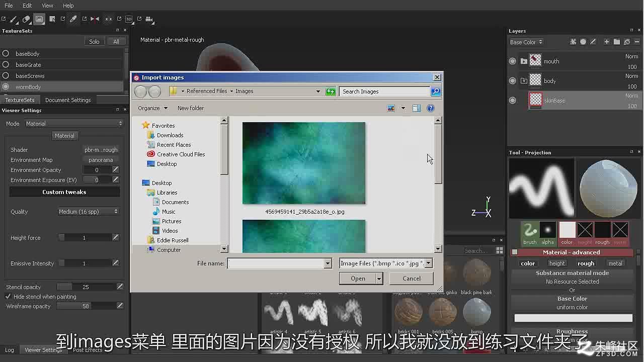Click the add effect wand icon in Layers
Screen dimensions: 644x362
[573, 42]
